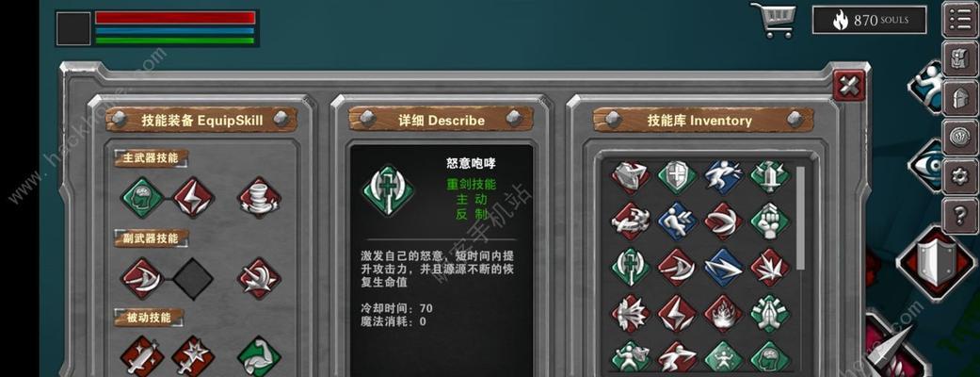Open settings gear in right sidebar
980x377 pixels.
(960, 176)
